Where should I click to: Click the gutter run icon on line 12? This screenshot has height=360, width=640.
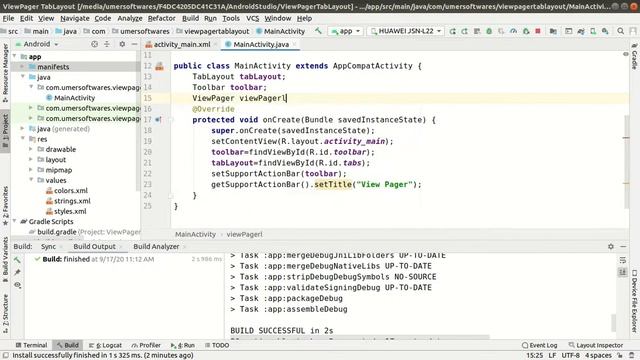pyautogui.click(x=160, y=66)
